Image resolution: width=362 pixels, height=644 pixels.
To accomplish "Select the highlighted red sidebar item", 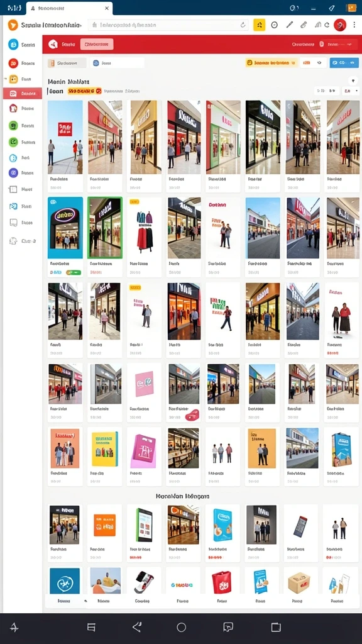I will [23, 93].
